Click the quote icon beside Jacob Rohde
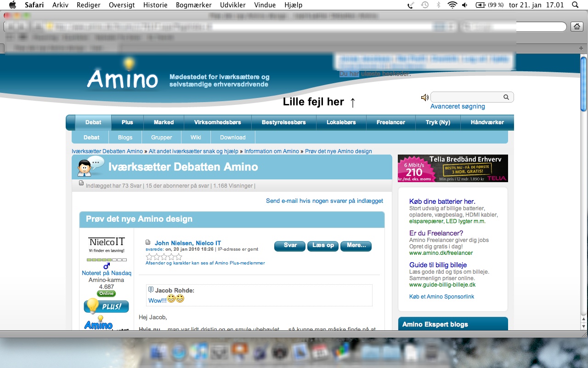The width and height of the screenshot is (588, 368). pyautogui.click(x=151, y=290)
